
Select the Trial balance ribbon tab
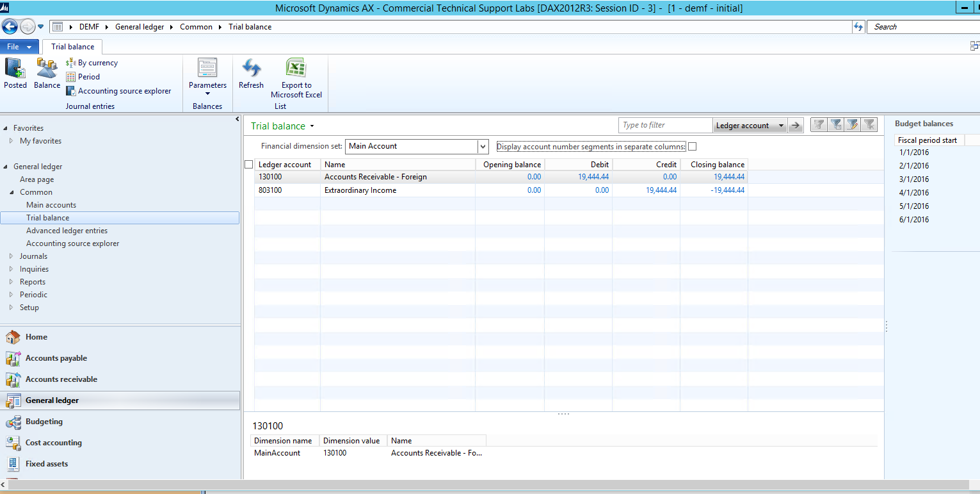pos(72,47)
